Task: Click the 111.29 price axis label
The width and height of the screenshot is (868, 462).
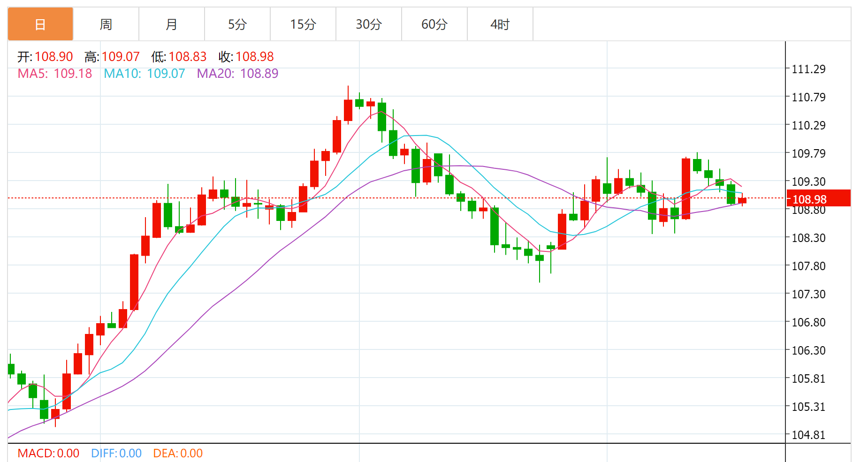Action: tap(808, 69)
